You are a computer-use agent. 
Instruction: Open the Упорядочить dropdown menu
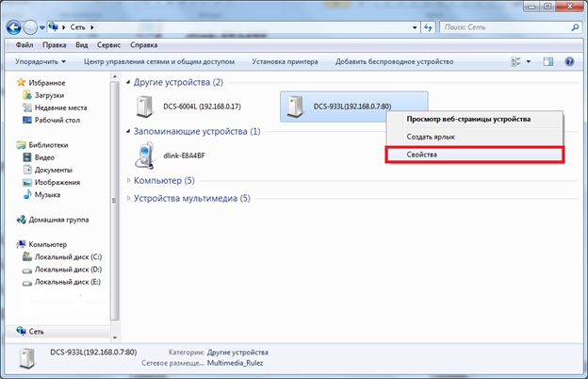click(40, 62)
